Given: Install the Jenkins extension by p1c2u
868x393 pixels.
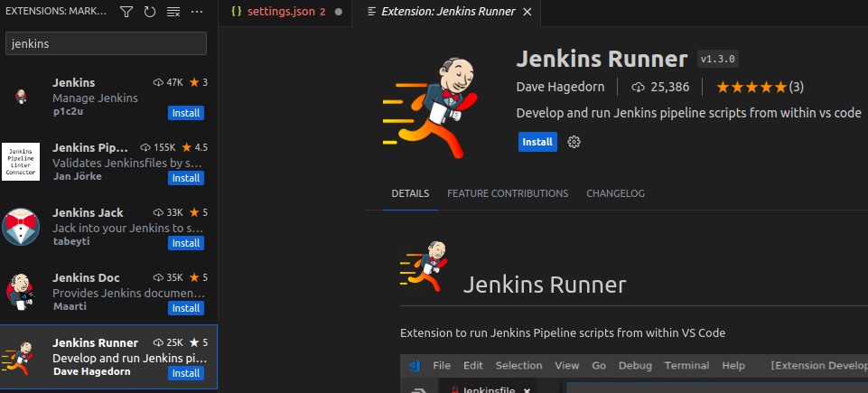Looking at the screenshot, I should click(186, 113).
